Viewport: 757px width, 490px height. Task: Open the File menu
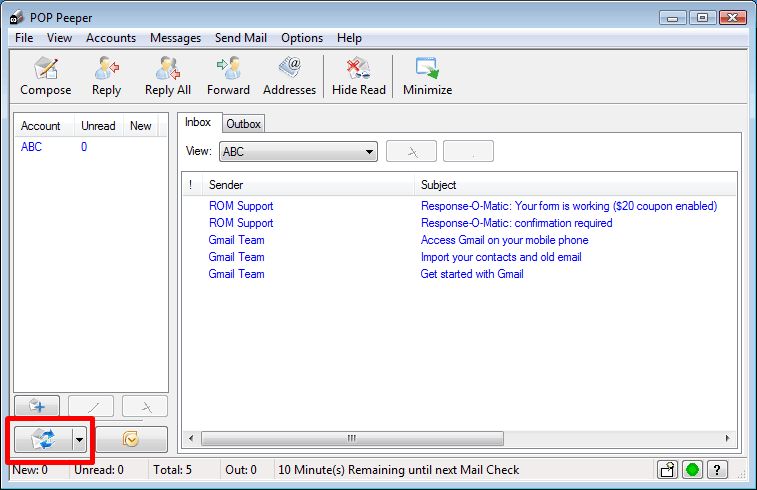(24, 38)
